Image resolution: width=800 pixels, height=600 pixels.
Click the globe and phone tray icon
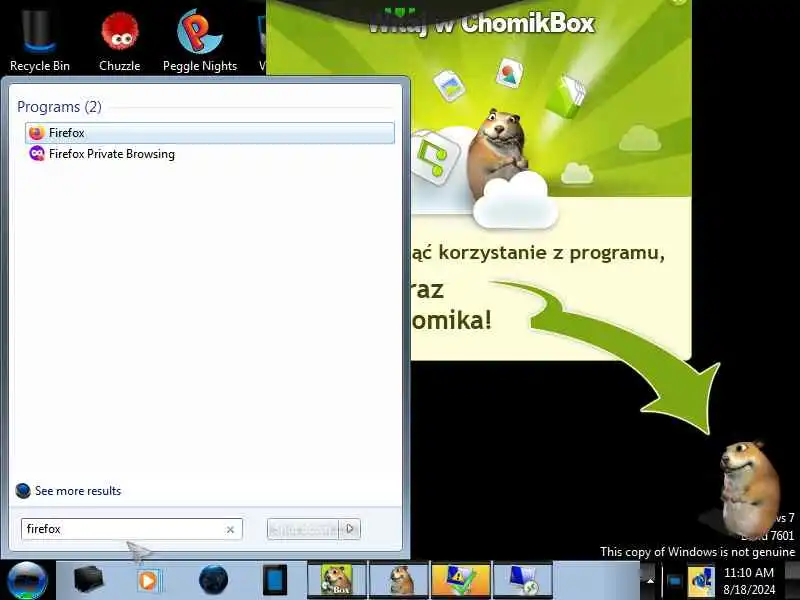701,581
